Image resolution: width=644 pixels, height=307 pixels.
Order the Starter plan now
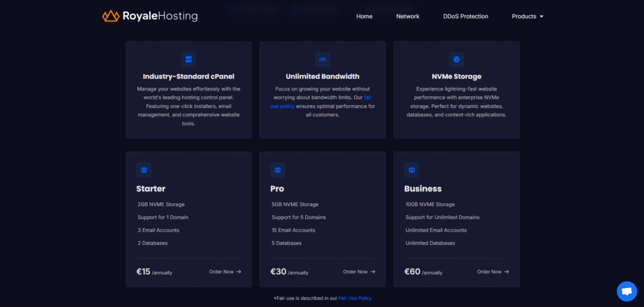[225, 272]
